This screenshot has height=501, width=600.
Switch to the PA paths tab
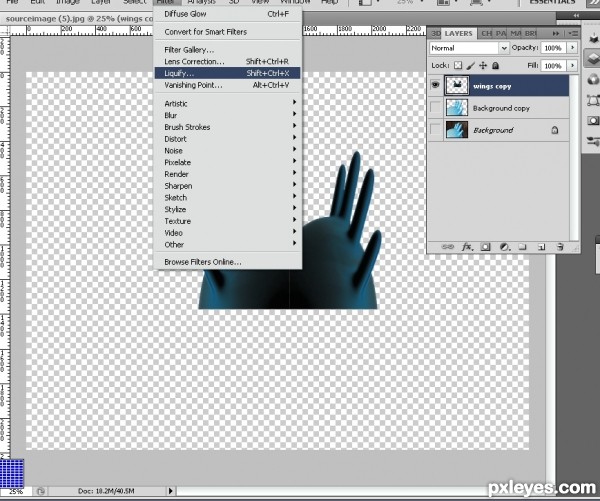coord(501,34)
